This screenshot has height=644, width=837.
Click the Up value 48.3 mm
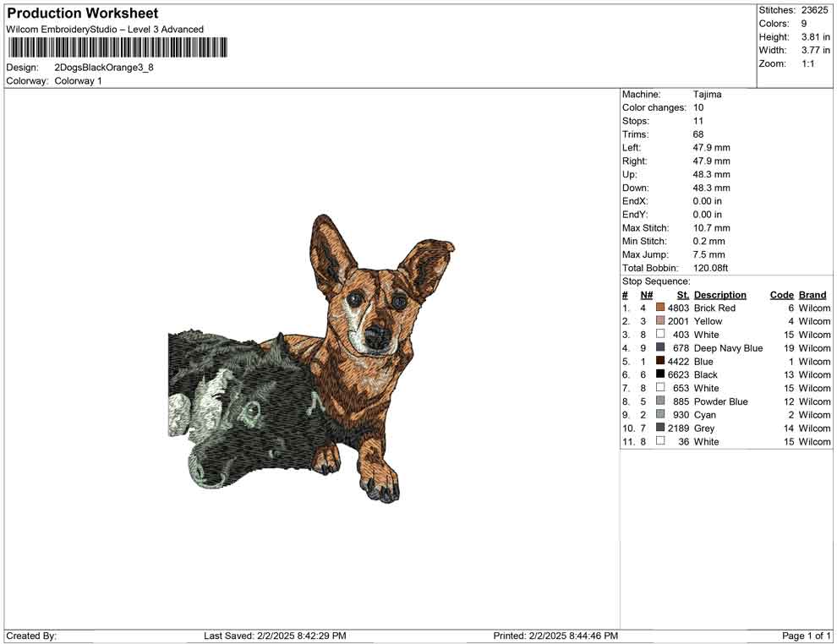(x=712, y=174)
